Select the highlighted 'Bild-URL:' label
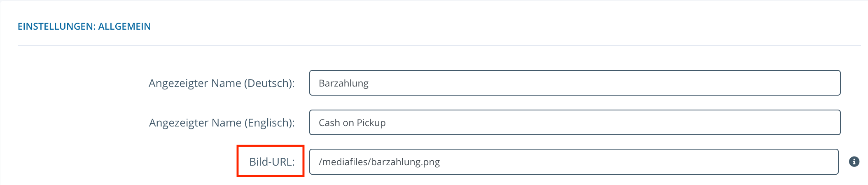 [272, 162]
